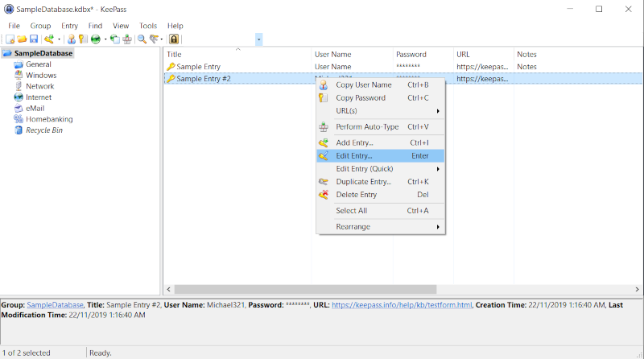Viewport: 644px width, 359px height.
Task: Click Copy User Name toolbar icon
Action: pos(72,39)
